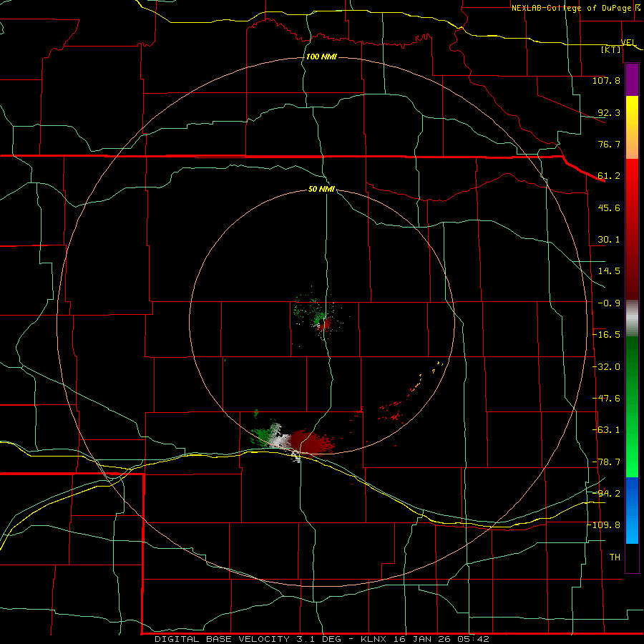Image resolution: width=644 pixels, height=644 pixels.
Task: Click the large dark red echo south of the radar
Action: point(312,441)
